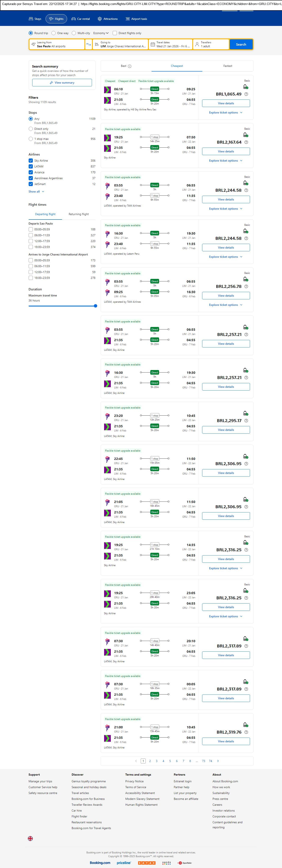Click the help icon next to BRL2,319.76
The height and width of the screenshot is (868, 282).
(x=246, y=732)
